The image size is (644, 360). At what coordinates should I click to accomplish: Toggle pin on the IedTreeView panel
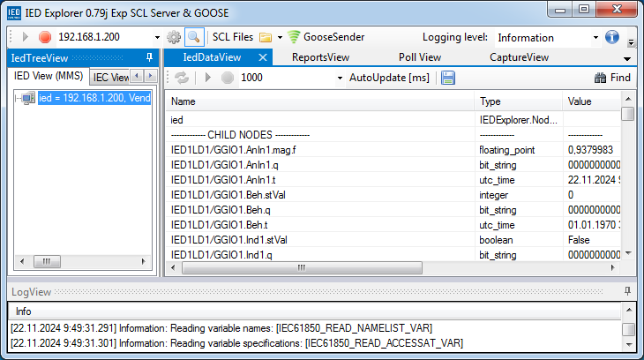149,57
